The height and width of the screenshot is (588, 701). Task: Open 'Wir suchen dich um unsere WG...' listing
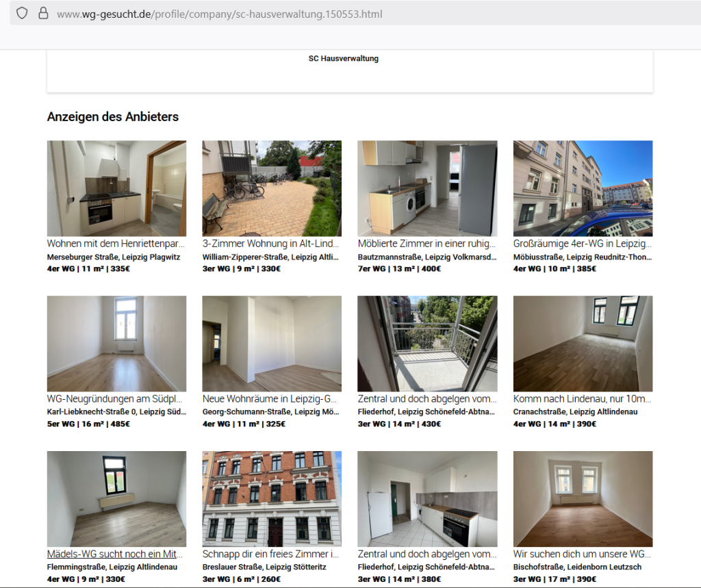[582, 554]
